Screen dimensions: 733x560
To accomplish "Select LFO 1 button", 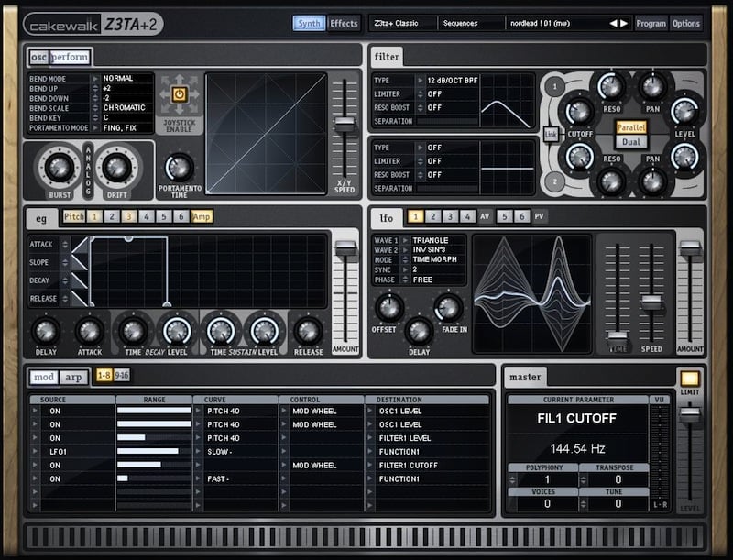I will [x=416, y=216].
